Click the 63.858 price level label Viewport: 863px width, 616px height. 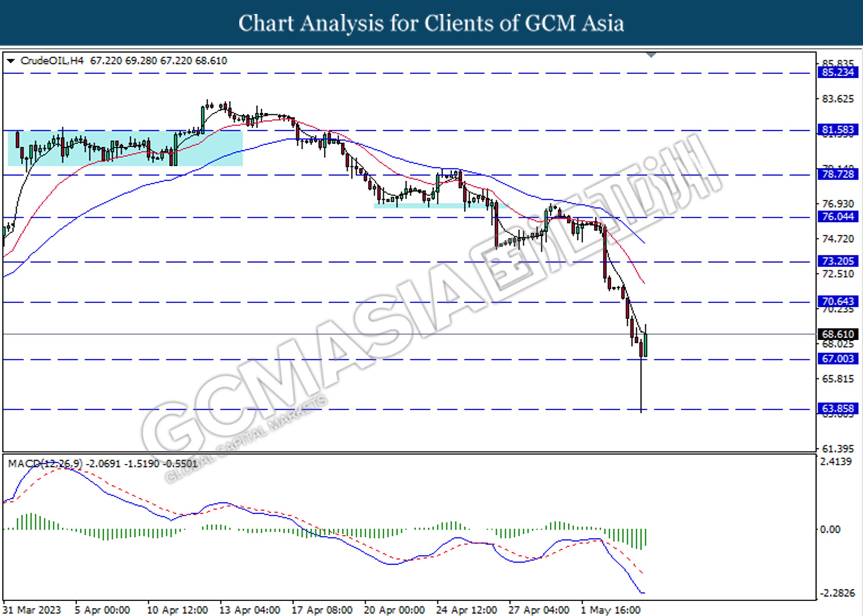tap(838, 409)
